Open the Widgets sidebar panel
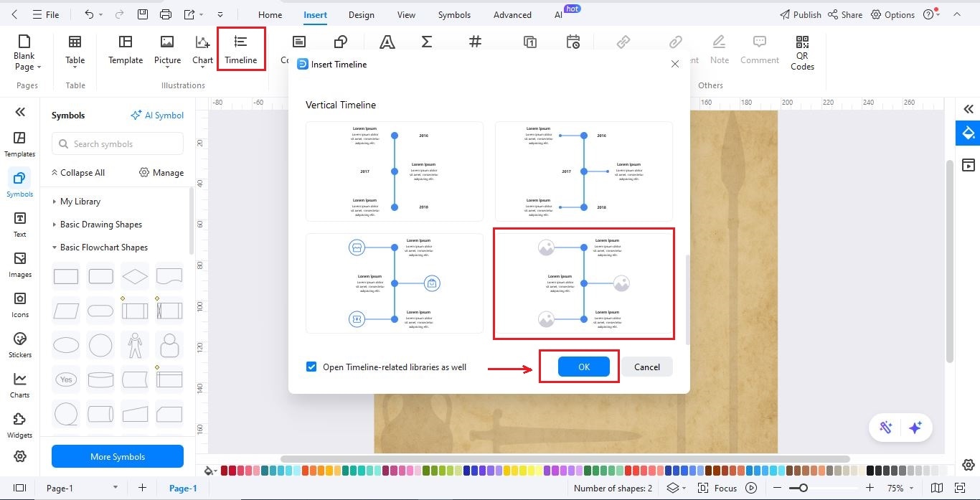 tap(20, 425)
